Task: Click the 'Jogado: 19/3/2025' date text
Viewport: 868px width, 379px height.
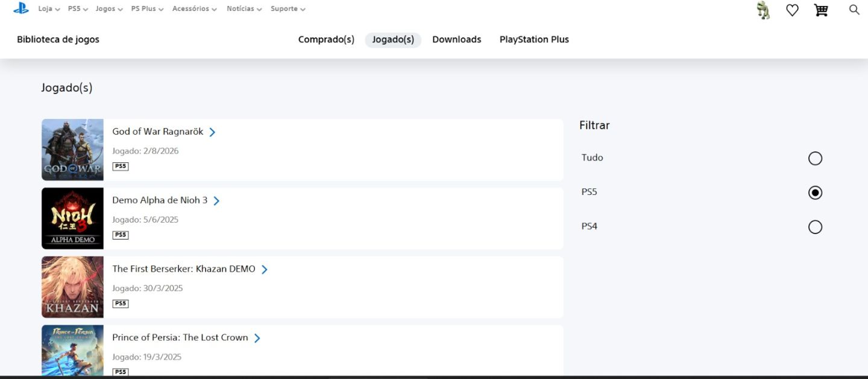Action: click(147, 357)
